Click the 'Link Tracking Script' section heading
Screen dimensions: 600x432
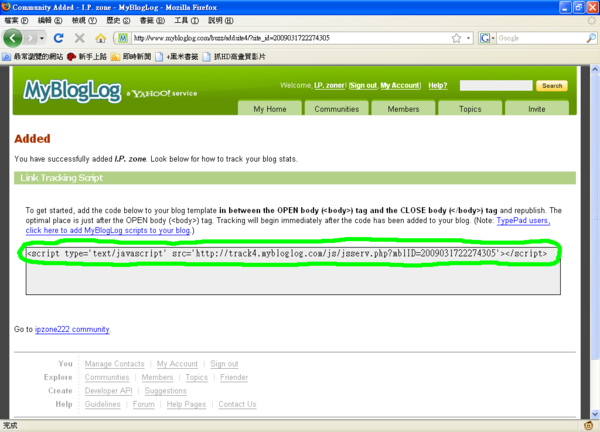click(62, 178)
